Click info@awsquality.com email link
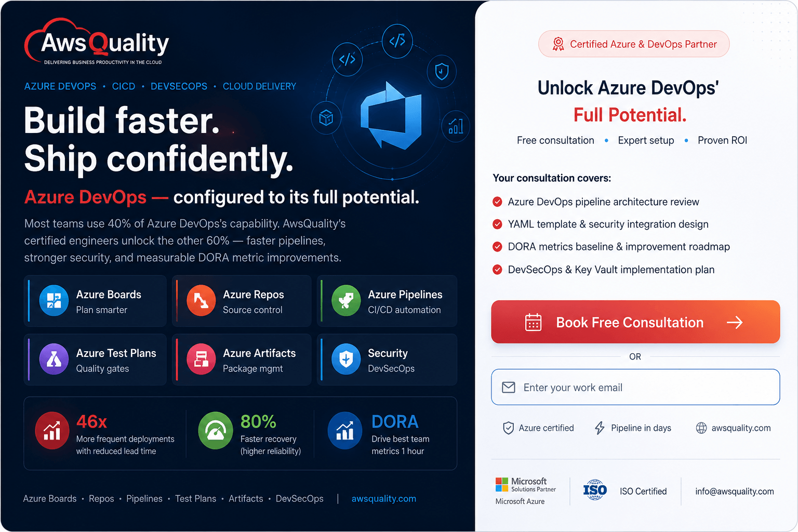The height and width of the screenshot is (532, 798). [735, 491]
